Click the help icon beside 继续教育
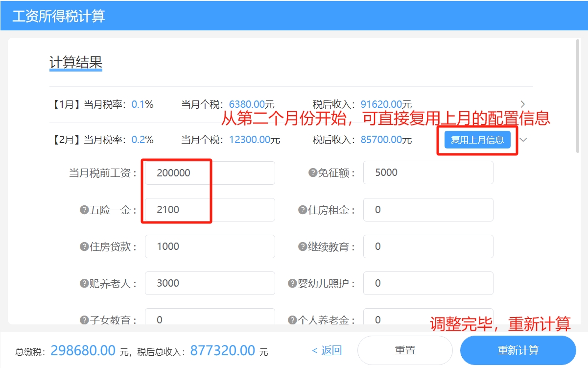 click(x=303, y=246)
